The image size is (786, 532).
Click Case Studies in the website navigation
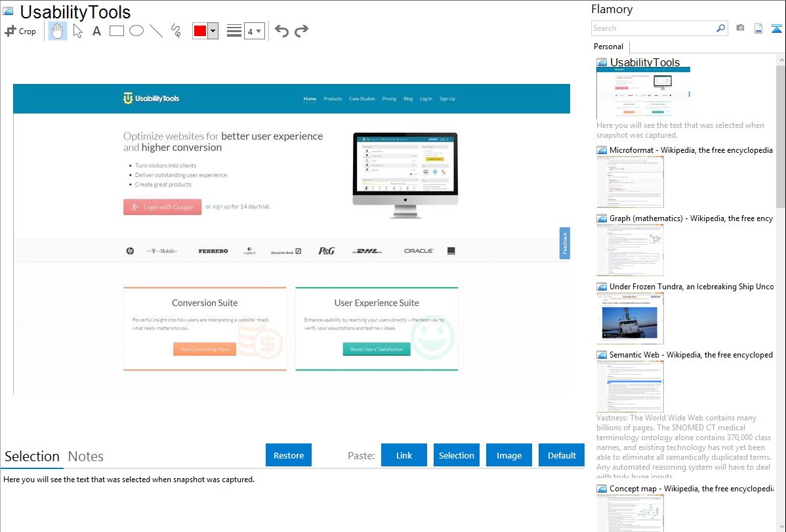tap(362, 99)
